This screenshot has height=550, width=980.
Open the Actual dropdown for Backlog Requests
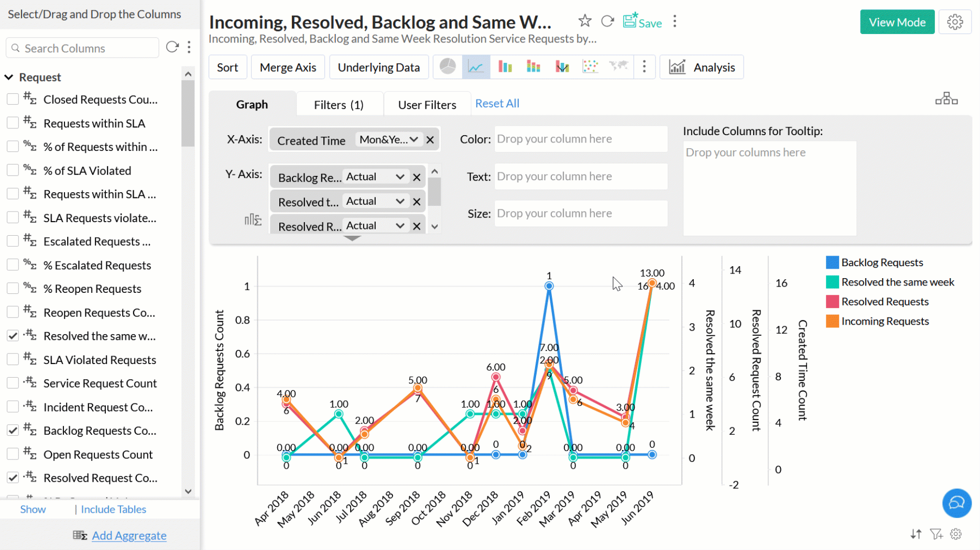(x=375, y=177)
